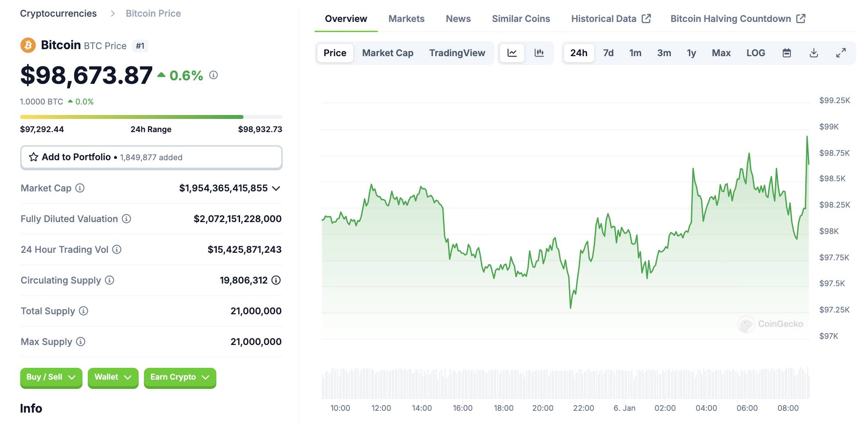Show the Fully Diluted Valuation info icon
The width and height of the screenshot is (868, 424).
tap(126, 219)
